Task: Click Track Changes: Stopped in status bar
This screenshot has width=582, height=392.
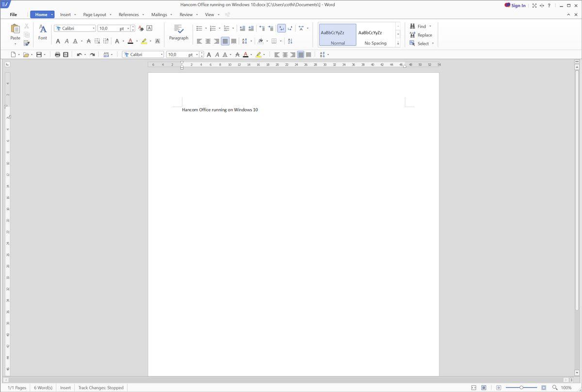Action: point(101,388)
